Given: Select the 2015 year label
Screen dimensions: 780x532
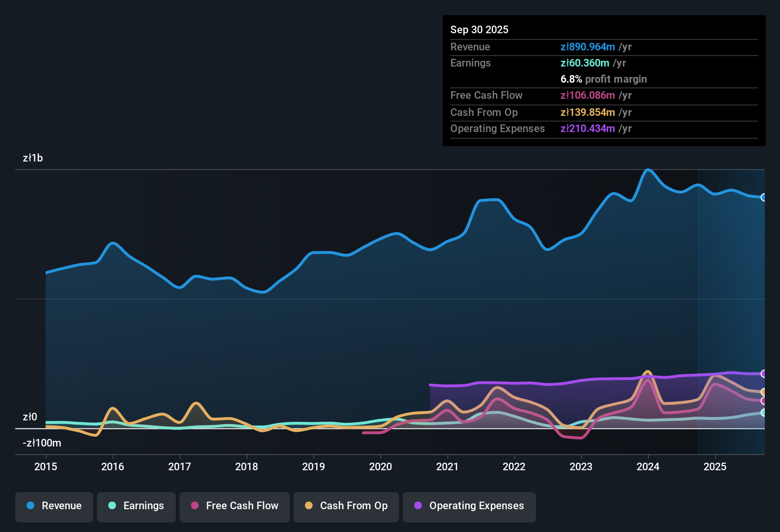Looking at the screenshot, I should coord(46,467).
